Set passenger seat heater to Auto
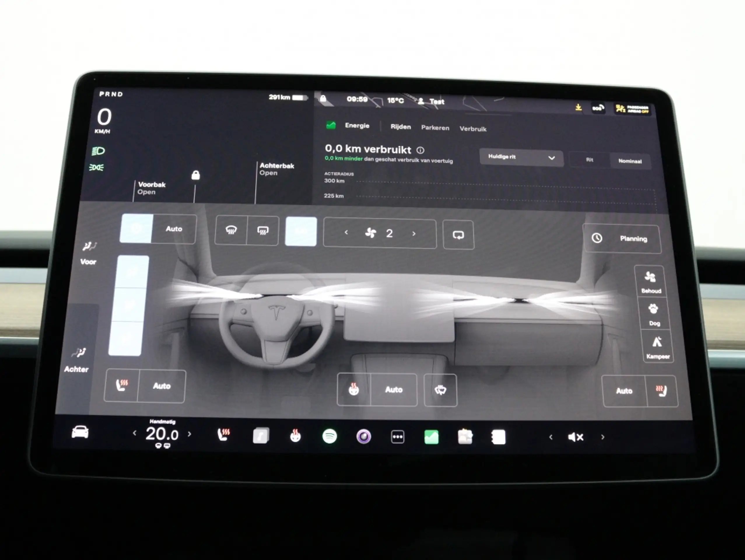This screenshot has height=560, width=745. pos(624,391)
